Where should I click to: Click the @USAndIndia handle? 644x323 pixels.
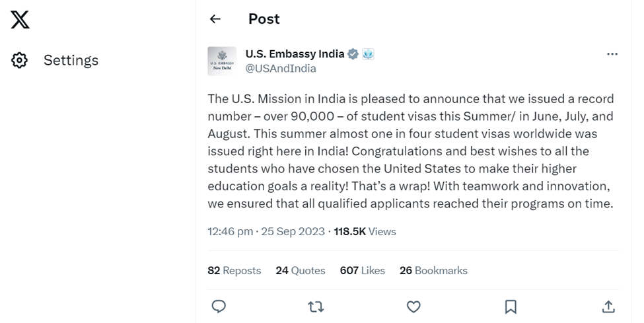pos(281,68)
